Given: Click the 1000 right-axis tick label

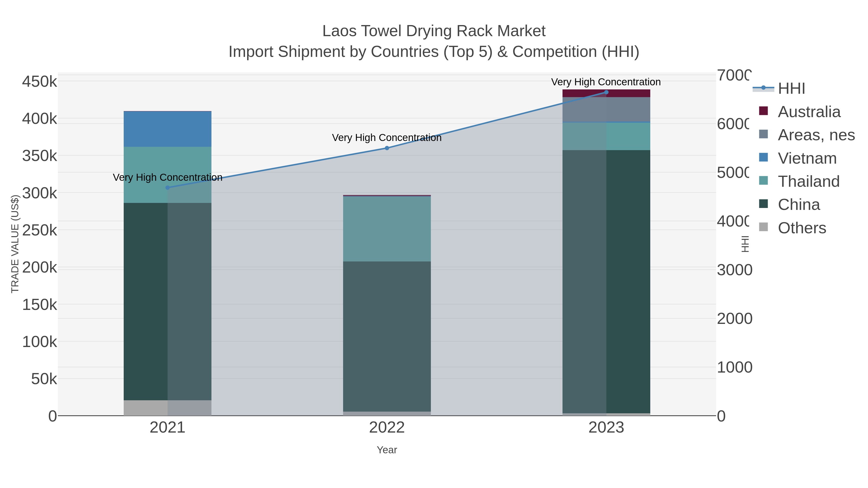Looking at the screenshot, I should (735, 368).
